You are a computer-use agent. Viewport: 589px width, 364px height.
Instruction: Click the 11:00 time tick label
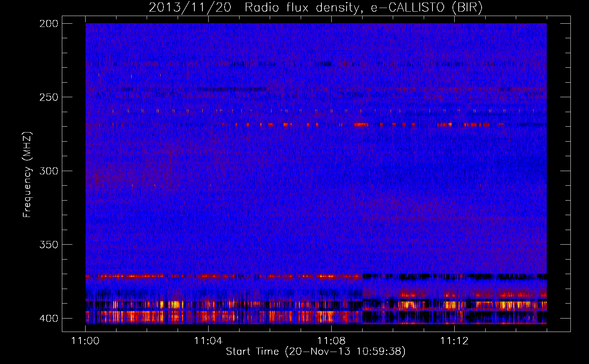click(x=86, y=341)
